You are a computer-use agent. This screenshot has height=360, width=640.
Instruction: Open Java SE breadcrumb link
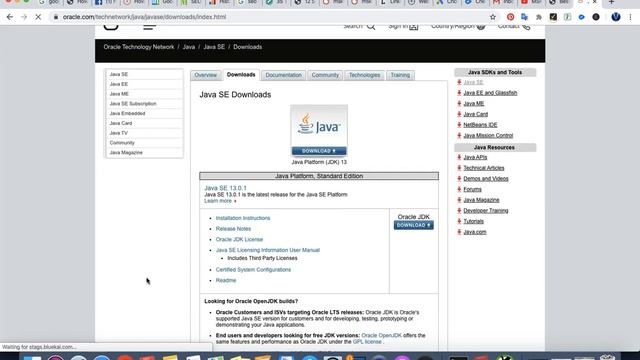214,47
